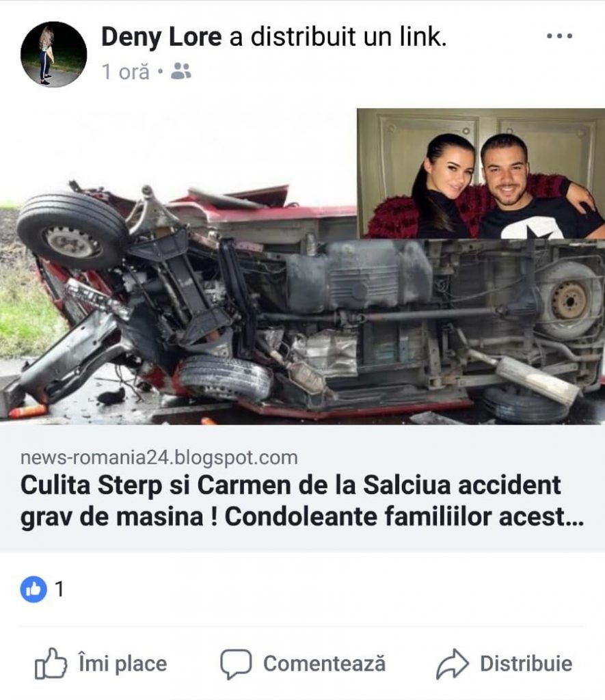Open Deny Lore's round profile picture

pos(53,54)
